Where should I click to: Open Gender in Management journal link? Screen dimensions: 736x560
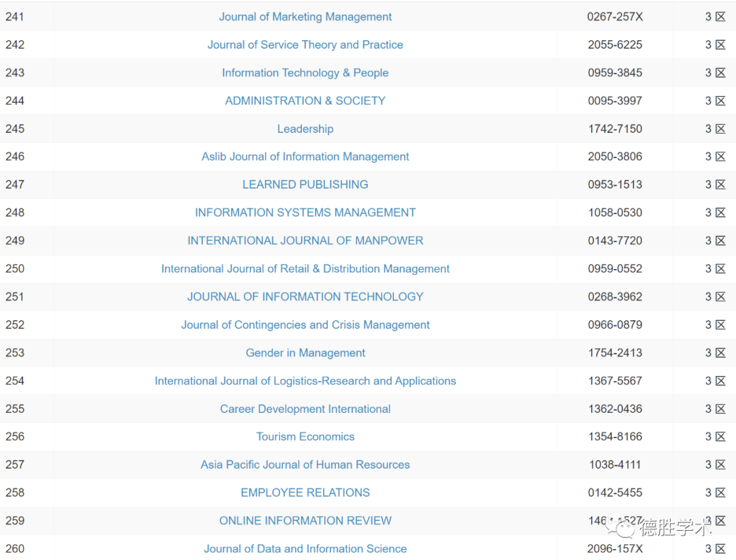[305, 353]
